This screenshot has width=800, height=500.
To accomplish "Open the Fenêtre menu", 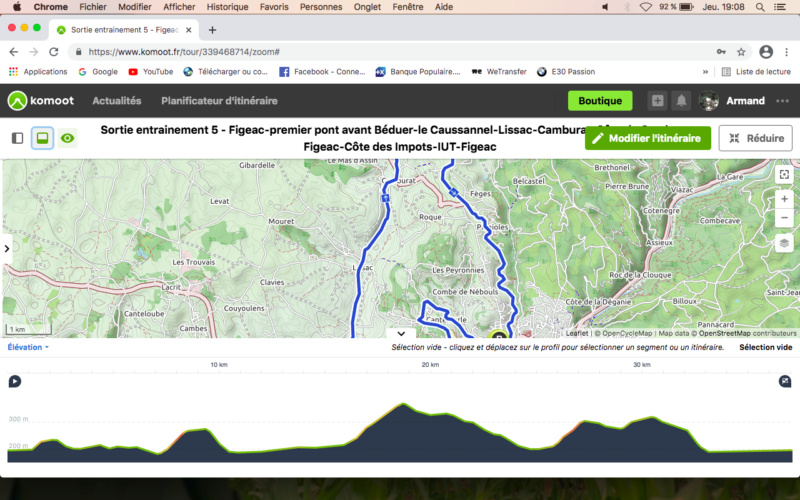I will click(x=408, y=7).
